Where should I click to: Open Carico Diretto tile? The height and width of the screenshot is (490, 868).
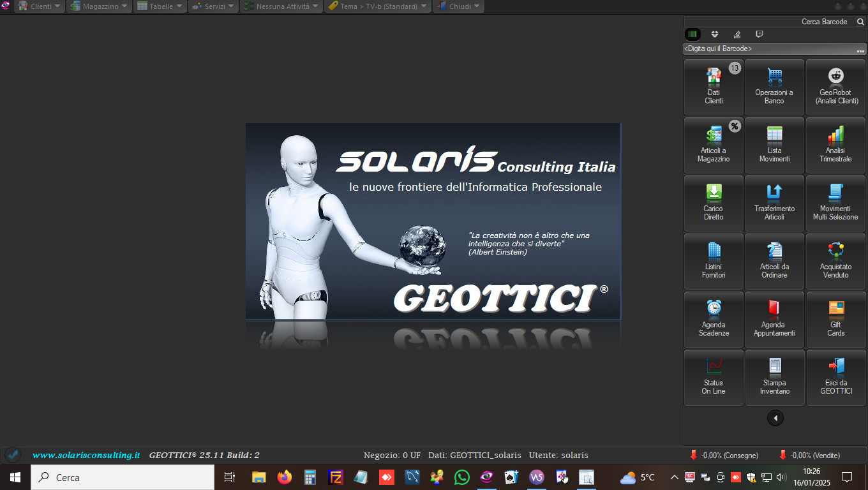(x=714, y=204)
